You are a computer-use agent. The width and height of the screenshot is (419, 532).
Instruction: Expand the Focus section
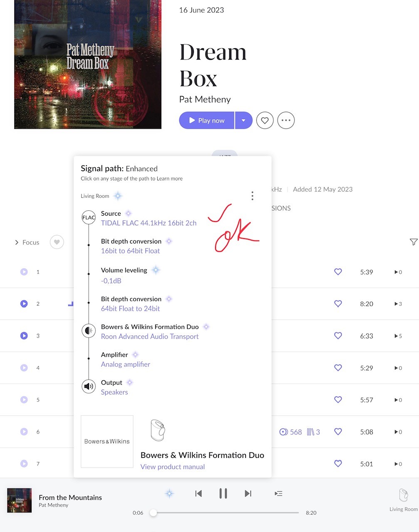[x=27, y=242]
